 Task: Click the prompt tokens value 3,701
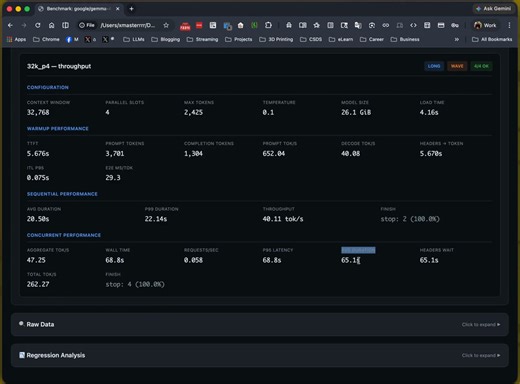tap(115, 154)
